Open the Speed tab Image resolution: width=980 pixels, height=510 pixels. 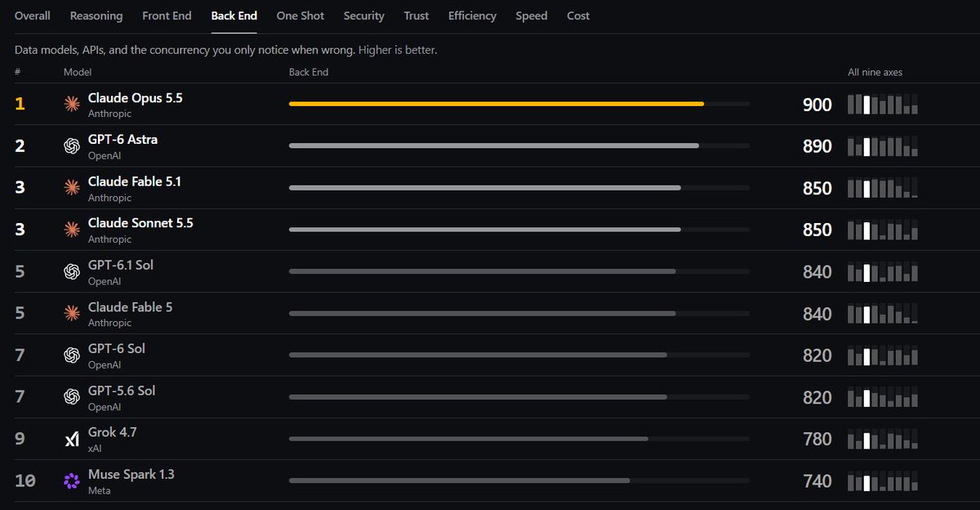point(532,16)
